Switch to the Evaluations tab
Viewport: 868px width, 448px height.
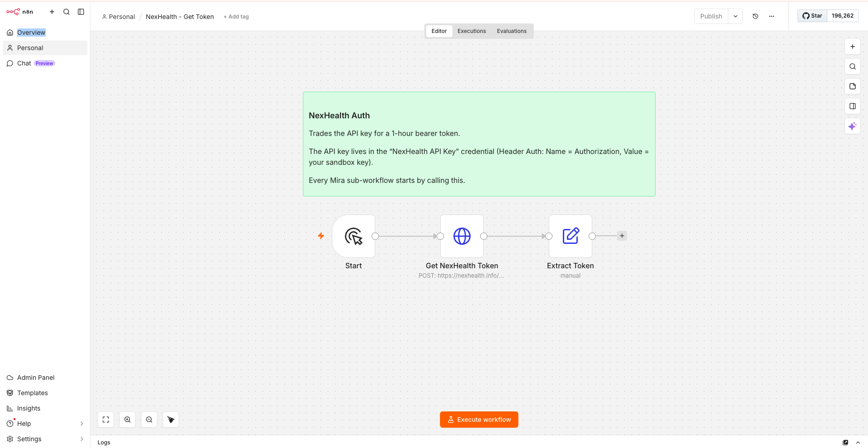pyautogui.click(x=512, y=31)
